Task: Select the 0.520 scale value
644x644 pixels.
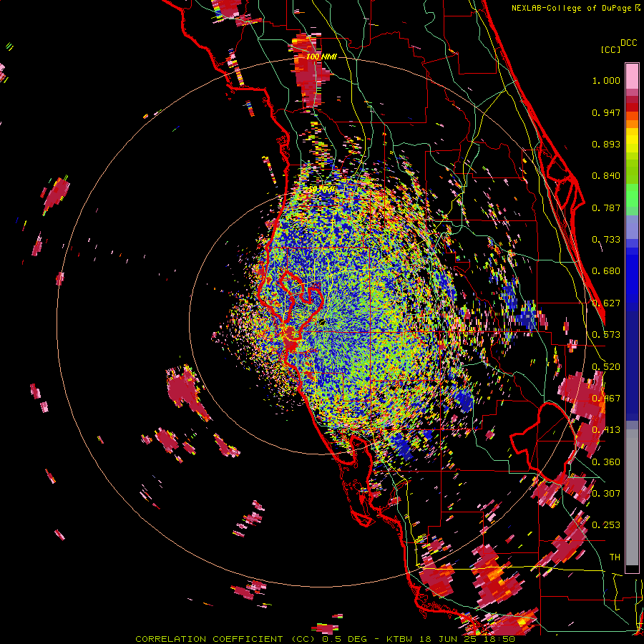Action: (x=606, y=367)
